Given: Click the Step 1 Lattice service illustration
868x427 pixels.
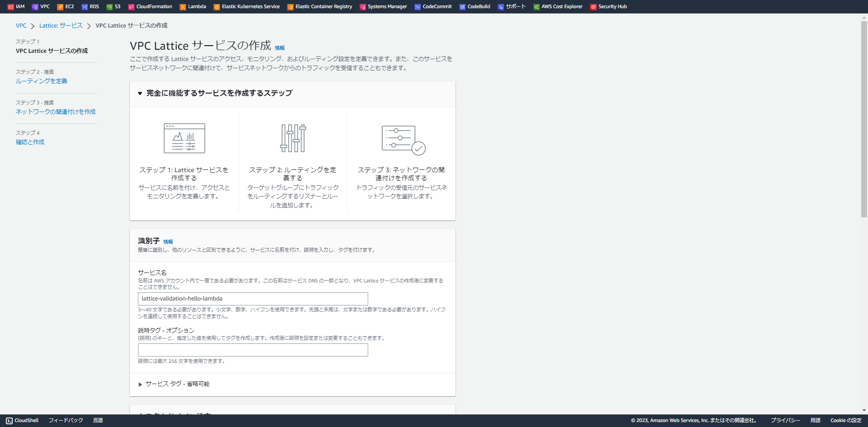Looking at the screenshot, I should (x=184, y=138).
